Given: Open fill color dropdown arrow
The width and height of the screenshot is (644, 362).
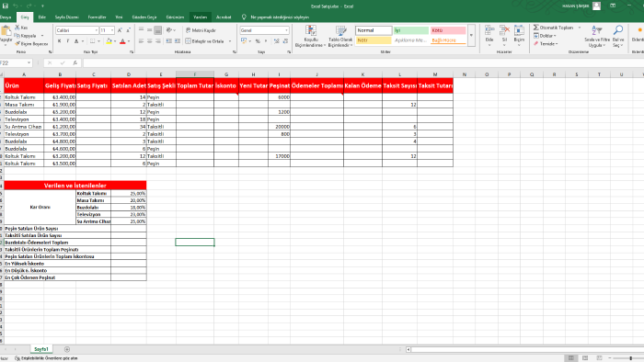Looking at the screenshot, I should (115, 41).
